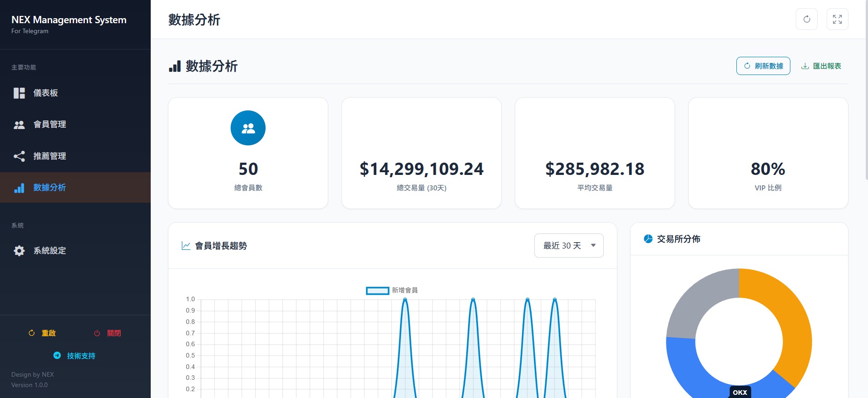Click the dropdown arrow for time range
The image size is (868, 398).
593,246
